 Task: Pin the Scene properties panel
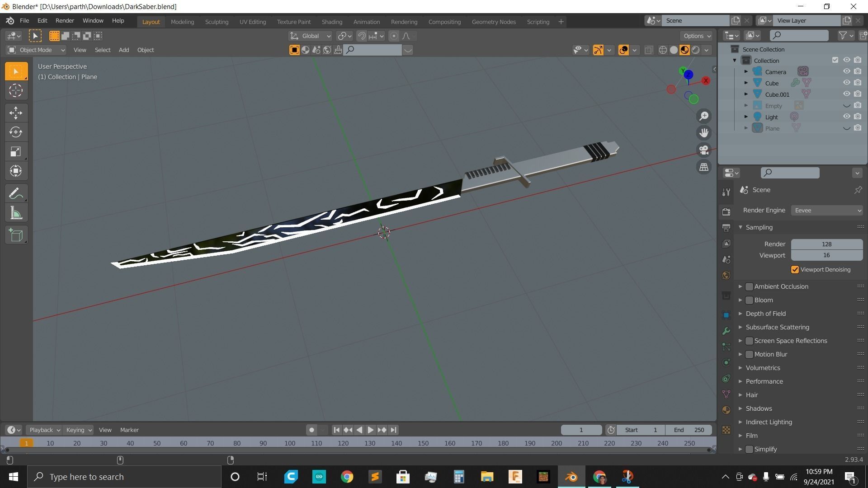pyautogui.click(x=858, y=190)
